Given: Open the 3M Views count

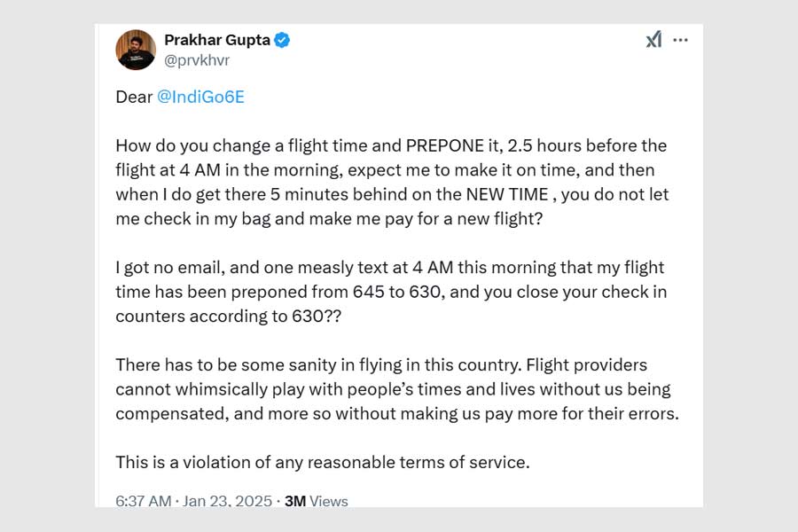Looking at the screenshot, I should click(317, 501).
